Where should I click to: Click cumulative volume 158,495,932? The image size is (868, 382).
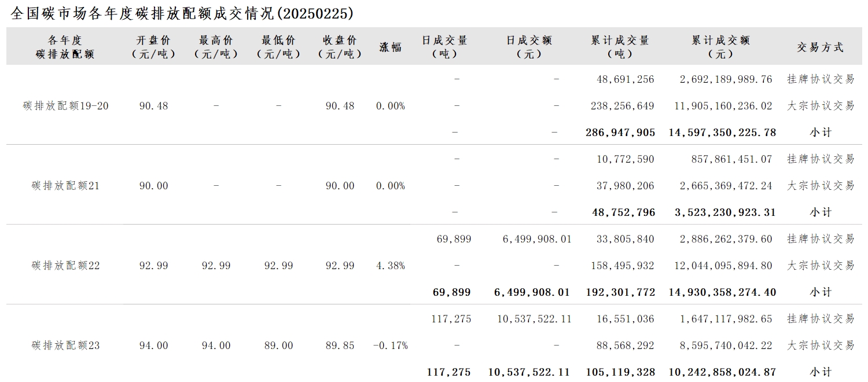[623, 266]
